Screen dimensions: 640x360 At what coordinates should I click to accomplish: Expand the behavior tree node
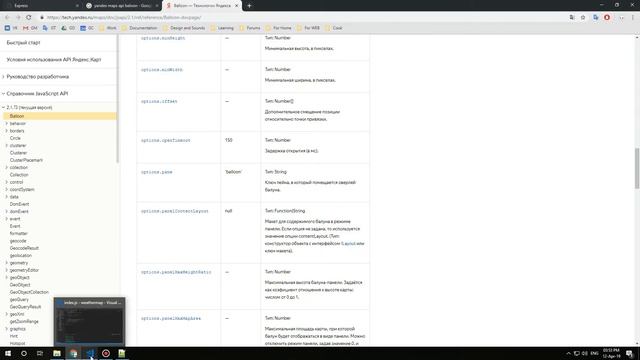coord(7,123)
